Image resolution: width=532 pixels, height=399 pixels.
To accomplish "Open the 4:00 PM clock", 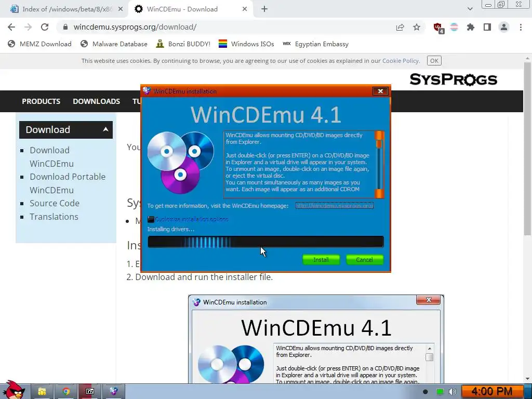I will point(492,392).
